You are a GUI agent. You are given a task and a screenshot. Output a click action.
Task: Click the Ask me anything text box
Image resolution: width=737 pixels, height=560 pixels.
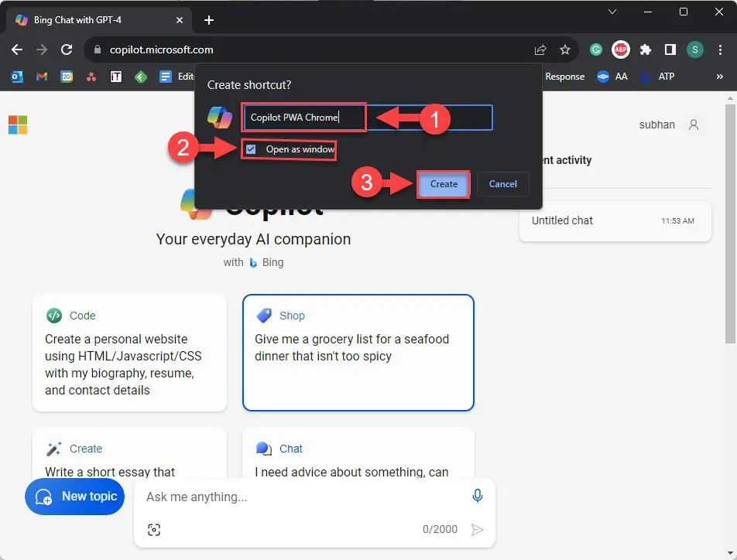click(301, 497)
